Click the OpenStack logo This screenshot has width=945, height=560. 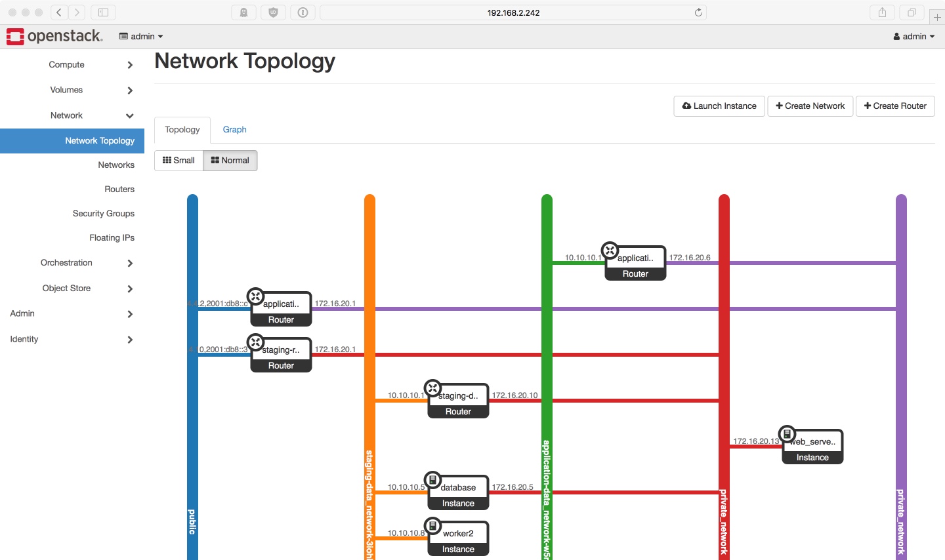(x=54, y=36)
